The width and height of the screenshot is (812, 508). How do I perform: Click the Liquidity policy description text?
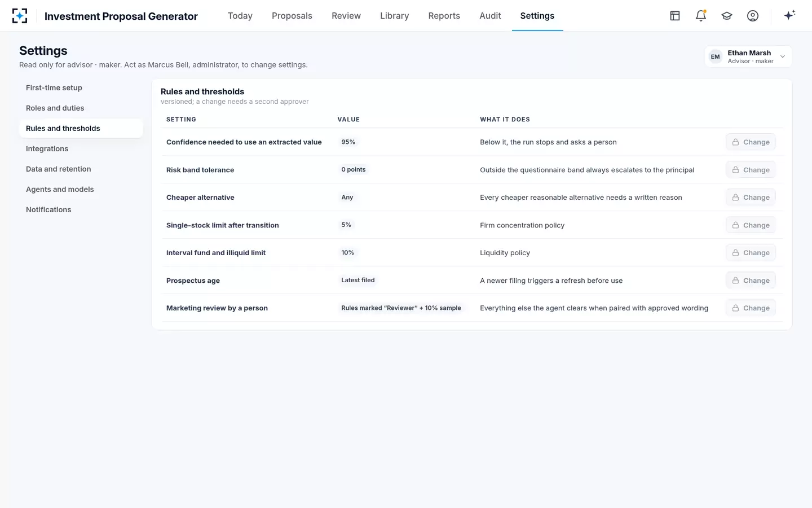click(x=505, y=253)
